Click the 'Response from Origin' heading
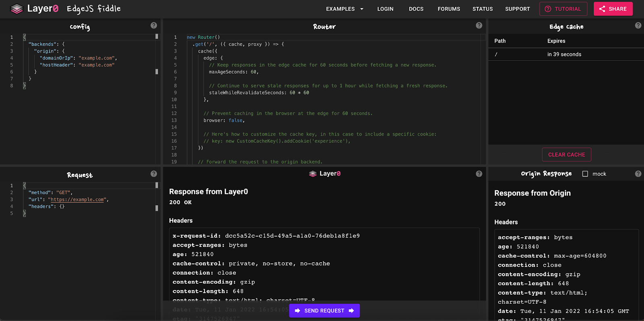 point(533,193)
